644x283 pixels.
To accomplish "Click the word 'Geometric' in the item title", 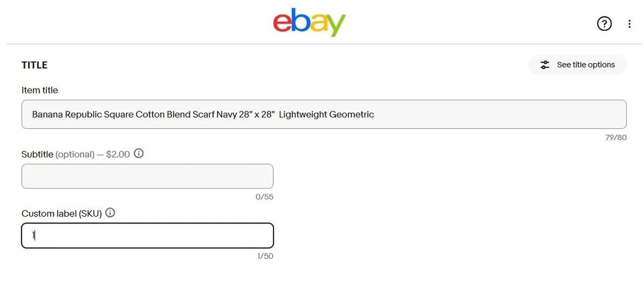I will coord(351,115).
